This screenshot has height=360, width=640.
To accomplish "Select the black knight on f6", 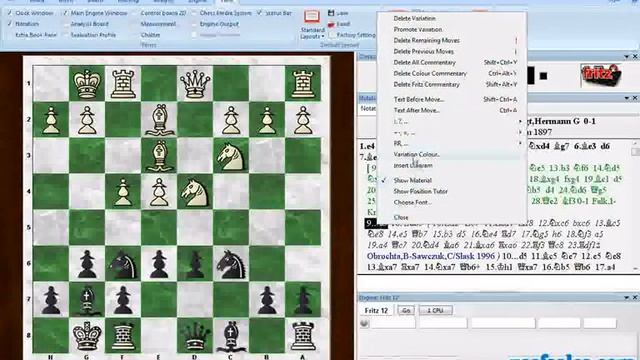I will 123,264.
